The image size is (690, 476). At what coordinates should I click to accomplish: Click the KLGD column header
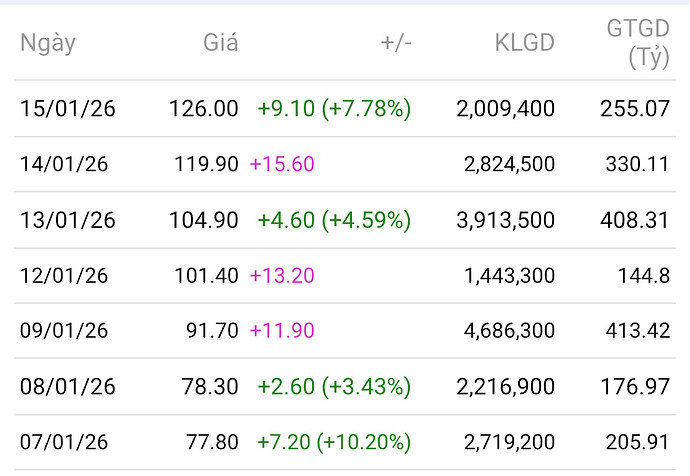pos(525,43)
